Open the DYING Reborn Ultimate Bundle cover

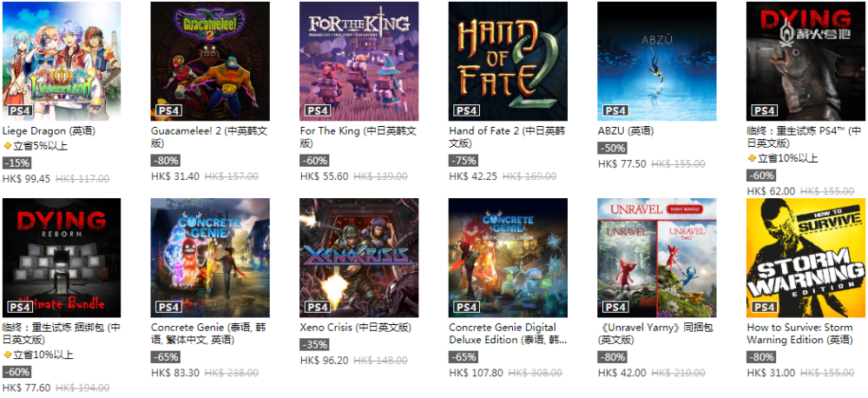[62, 258]
